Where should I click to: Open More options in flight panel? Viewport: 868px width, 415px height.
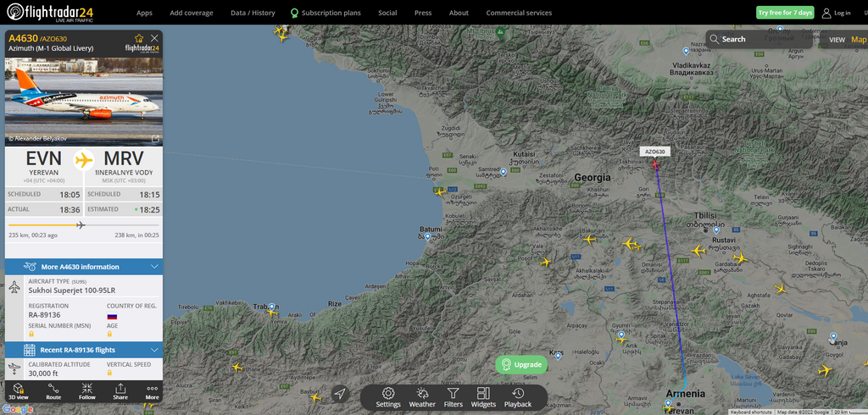153,391
